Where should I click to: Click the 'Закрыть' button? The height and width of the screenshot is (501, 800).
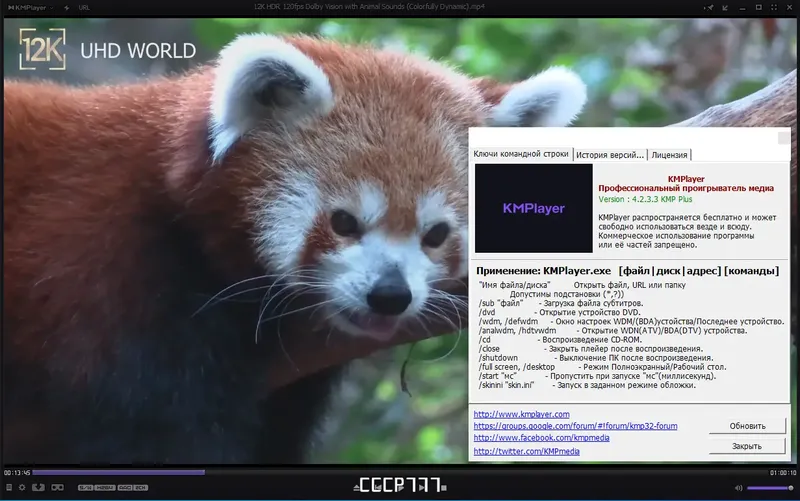click(x=747, y=446)
